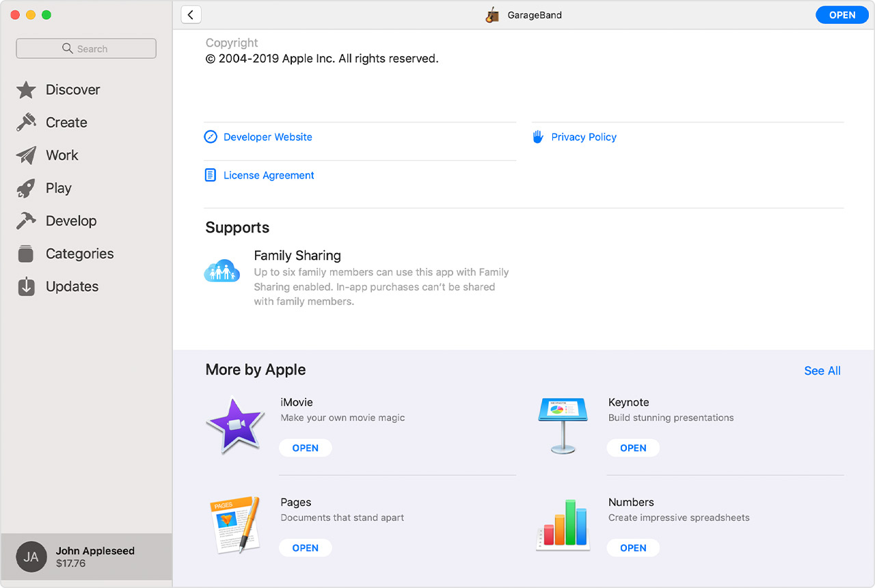Click the back chevron button
875x588 pixels.
click(191, 15)
